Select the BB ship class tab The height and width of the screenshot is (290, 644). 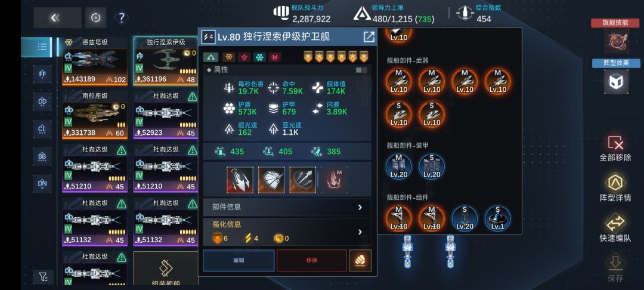click(42, 156)
